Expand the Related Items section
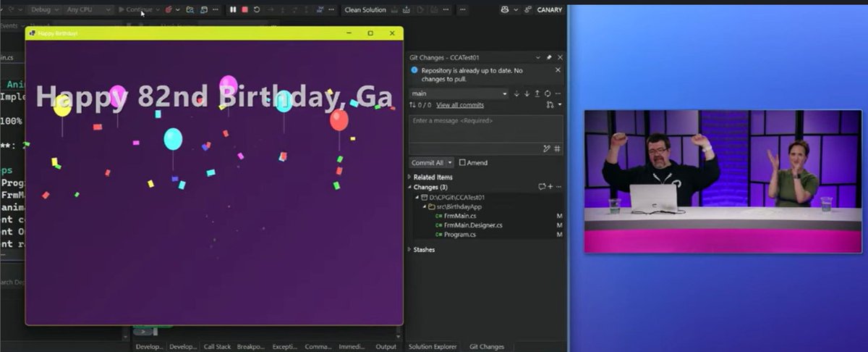868x352 pixels. point(411,177)
